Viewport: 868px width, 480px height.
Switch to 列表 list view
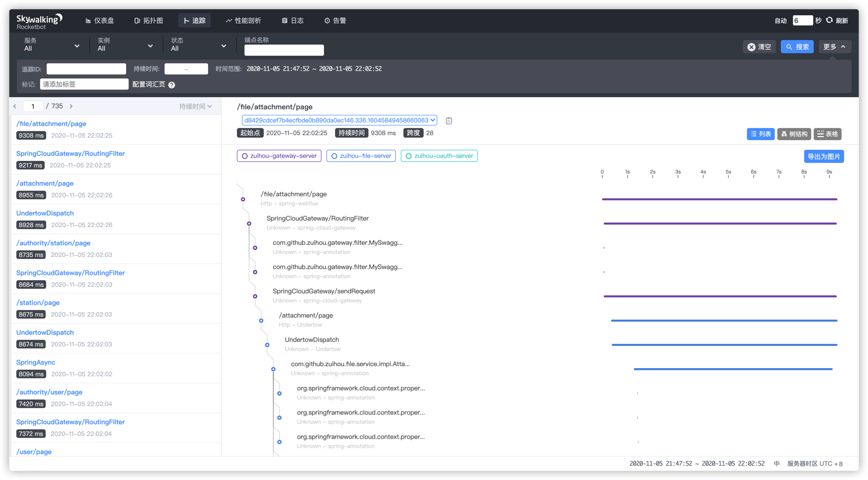(x=761, y=134)
